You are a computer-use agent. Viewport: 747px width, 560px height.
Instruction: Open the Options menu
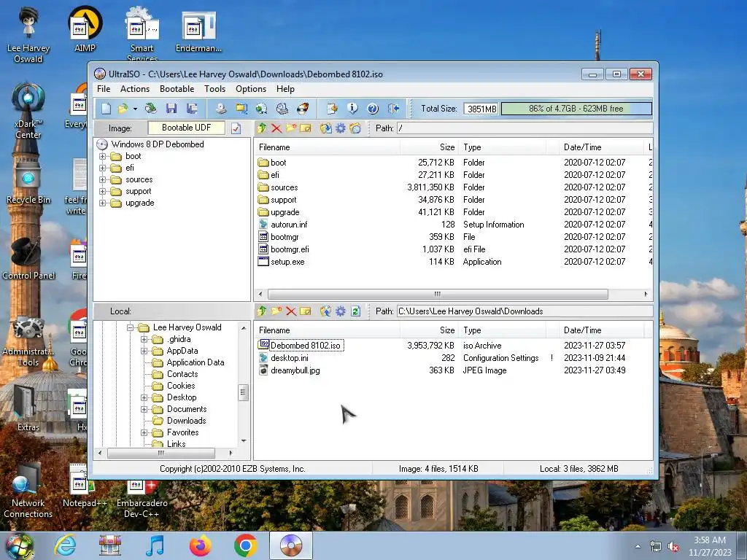pos(251,89)
